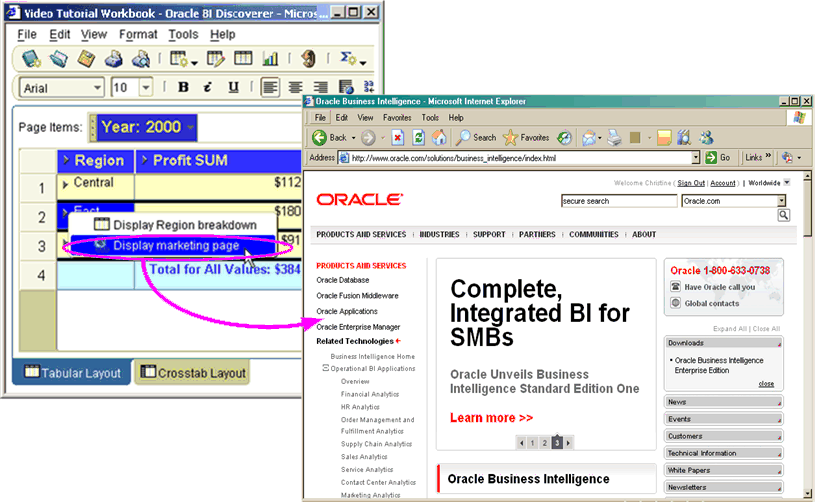Toggle Align Left in Discoverer format toolbar

point(270,87)
